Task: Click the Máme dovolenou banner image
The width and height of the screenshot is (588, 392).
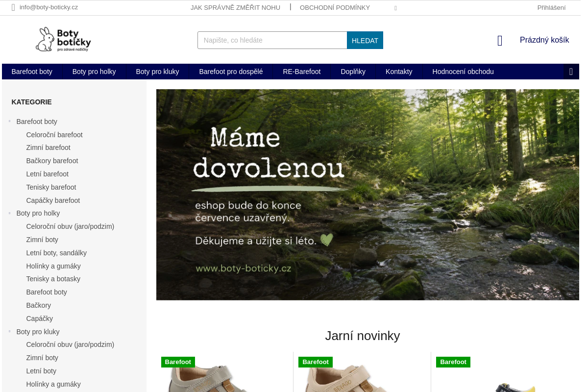Action: pos(367,195)
